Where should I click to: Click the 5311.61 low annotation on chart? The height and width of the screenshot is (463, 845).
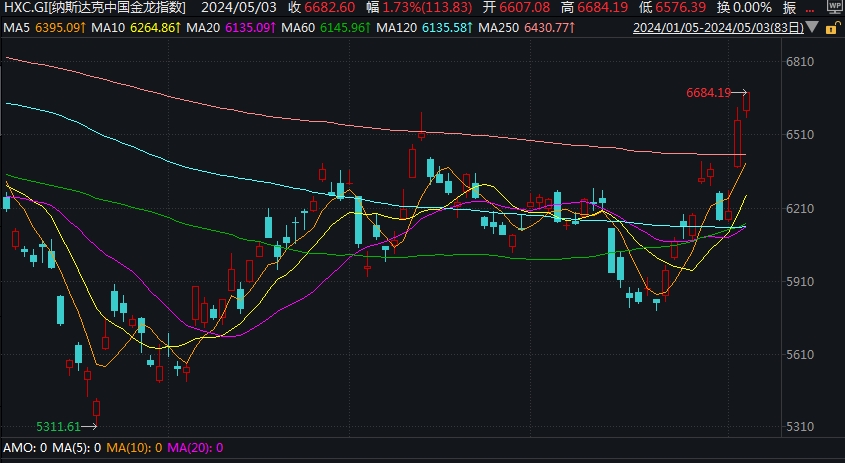click(58, 427)
